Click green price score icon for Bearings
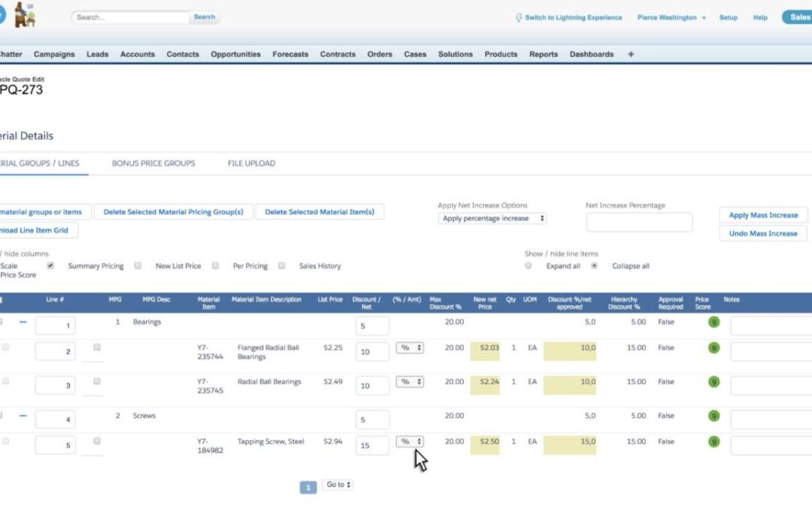This screenshot has height=508, width=812. (714, 322)
